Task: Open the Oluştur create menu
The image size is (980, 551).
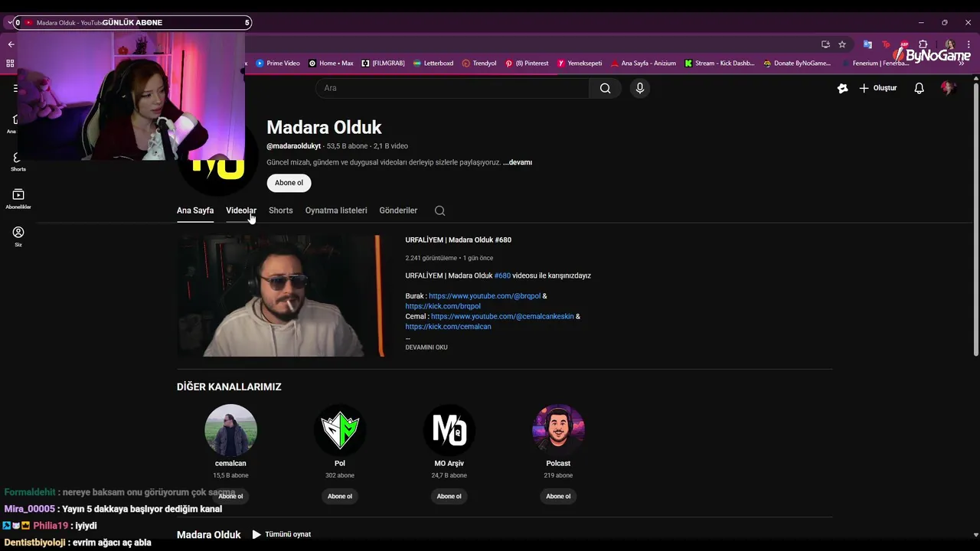Action: pos(877,88)
